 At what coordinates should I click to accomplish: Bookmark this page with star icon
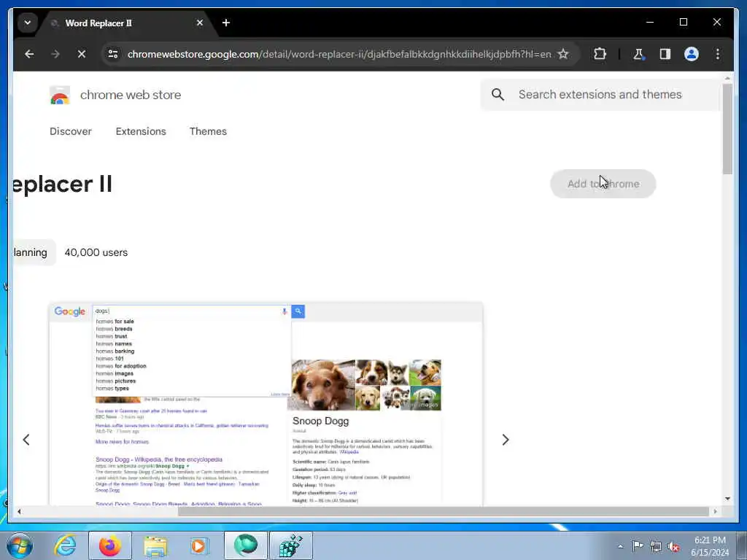point(563,54)
